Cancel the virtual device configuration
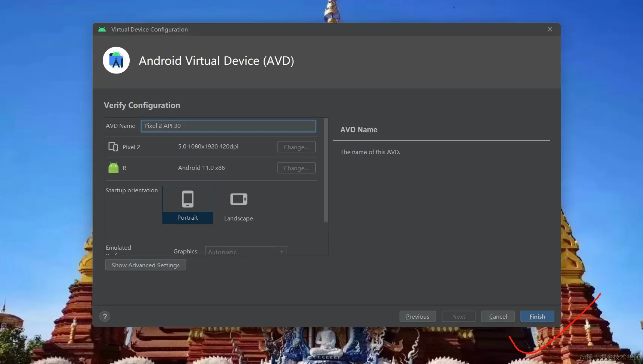The image size is (643, 364). [498, 316]
